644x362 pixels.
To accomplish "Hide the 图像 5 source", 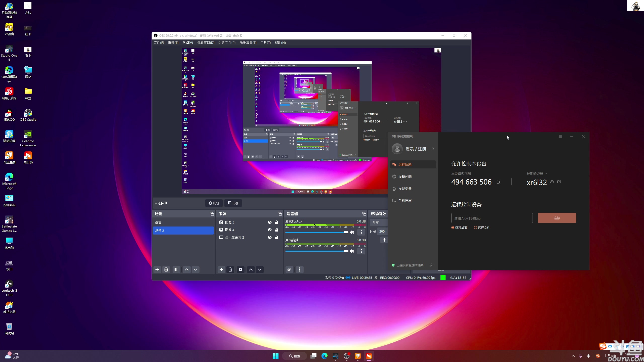I will (270, 222).
